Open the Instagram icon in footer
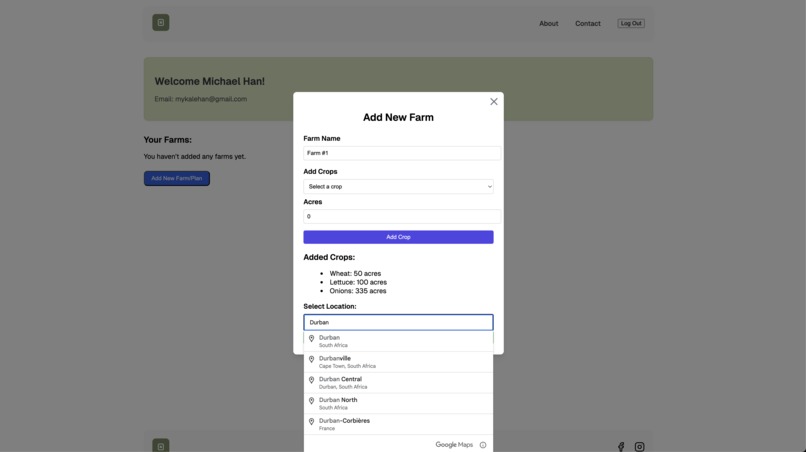The image size is (806, 452). [x=639, y=447]
